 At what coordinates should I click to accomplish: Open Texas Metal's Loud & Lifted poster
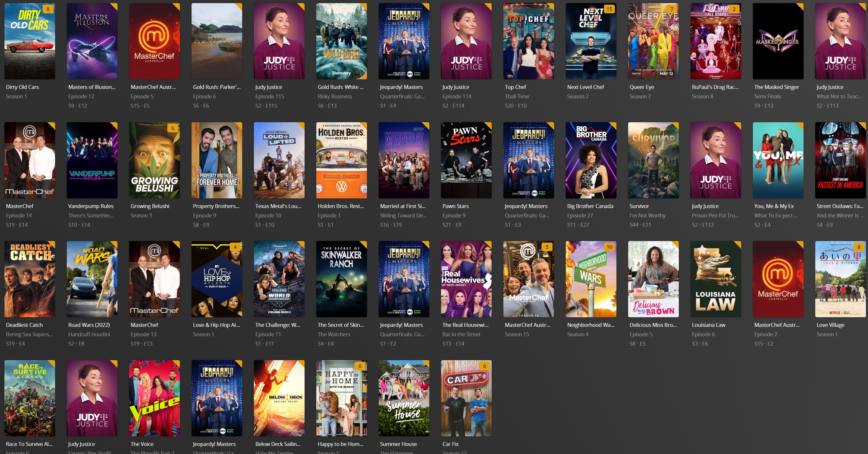(279, 160)
